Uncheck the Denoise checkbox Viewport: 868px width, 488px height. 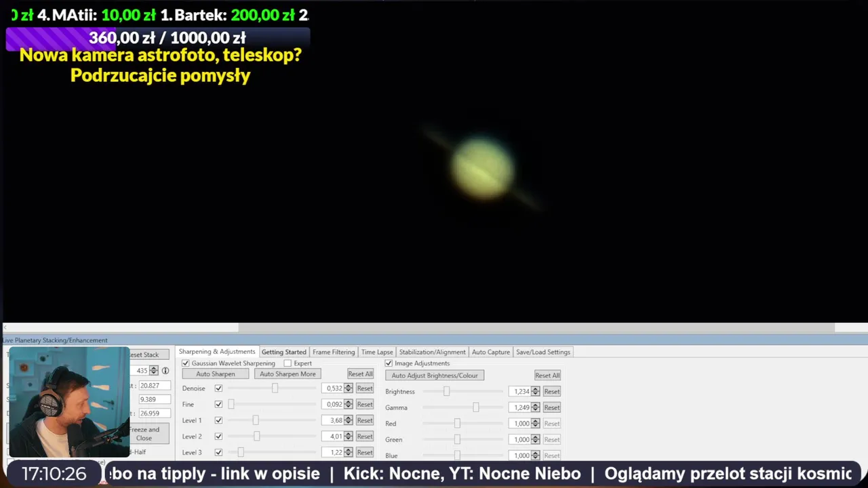(x=218, y=388)
